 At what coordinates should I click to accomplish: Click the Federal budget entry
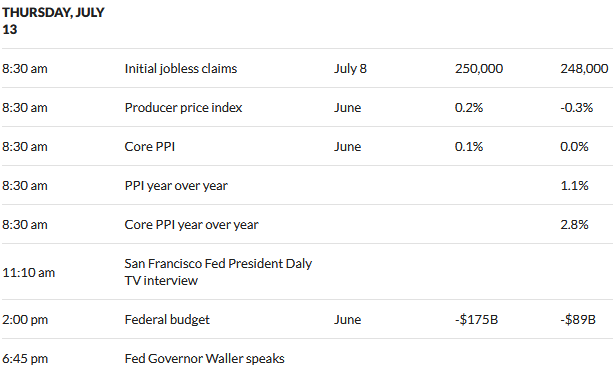click(x=167, y=320)
